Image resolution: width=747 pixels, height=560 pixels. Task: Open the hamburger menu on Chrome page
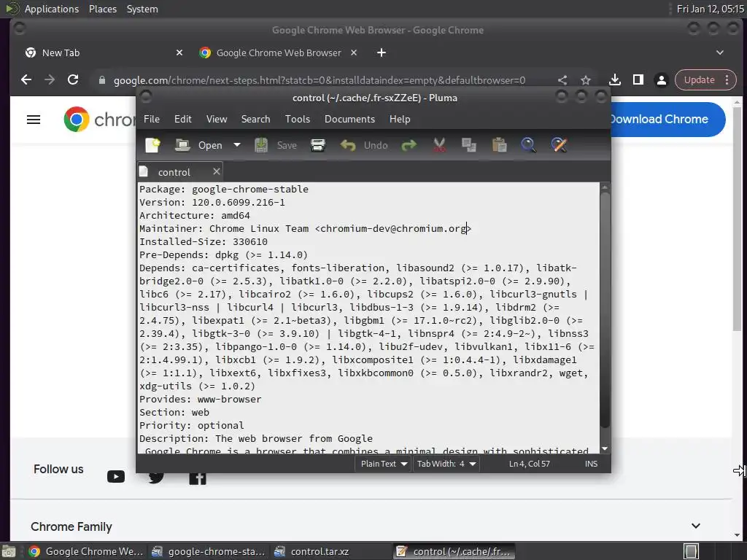click(x=34, y=120)
